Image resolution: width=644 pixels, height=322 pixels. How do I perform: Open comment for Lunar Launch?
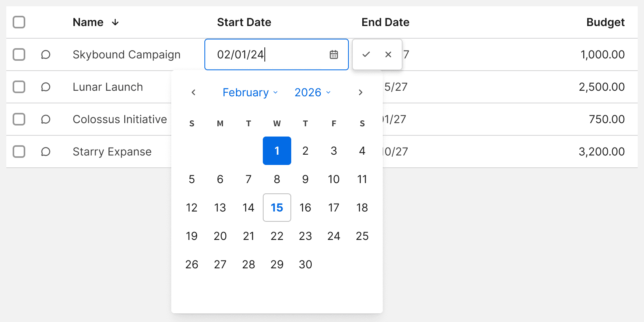[46, 87]
